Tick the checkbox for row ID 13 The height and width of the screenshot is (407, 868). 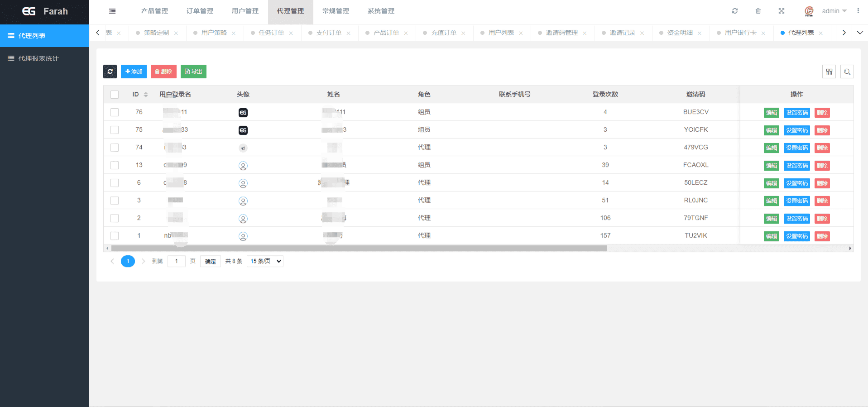click(115, 165)
